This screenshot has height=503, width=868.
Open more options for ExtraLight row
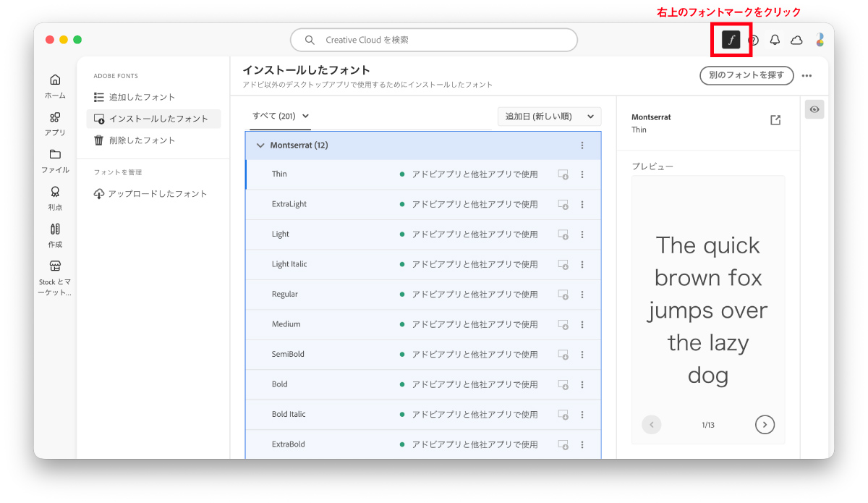pos(582,205)
